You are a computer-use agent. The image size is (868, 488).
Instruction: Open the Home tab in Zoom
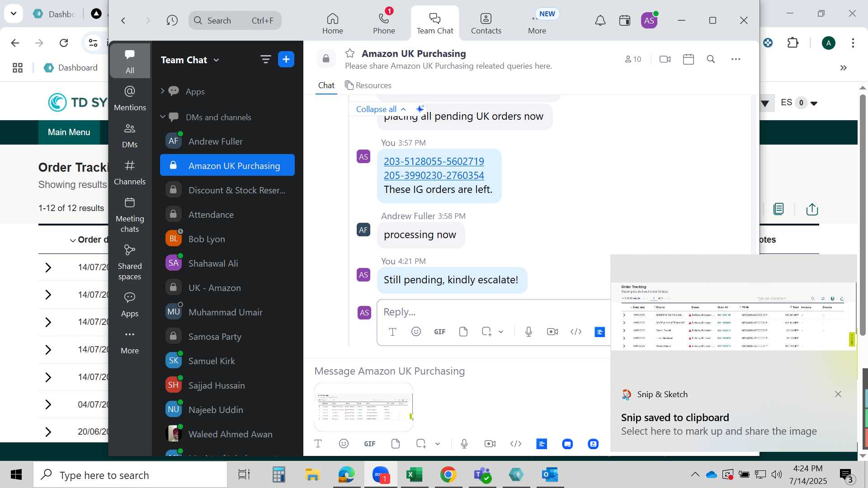point(333,23)
